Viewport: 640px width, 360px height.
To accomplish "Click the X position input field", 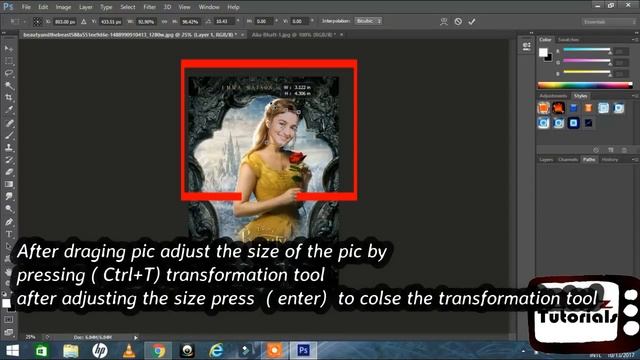I will [x=65, y=21].
